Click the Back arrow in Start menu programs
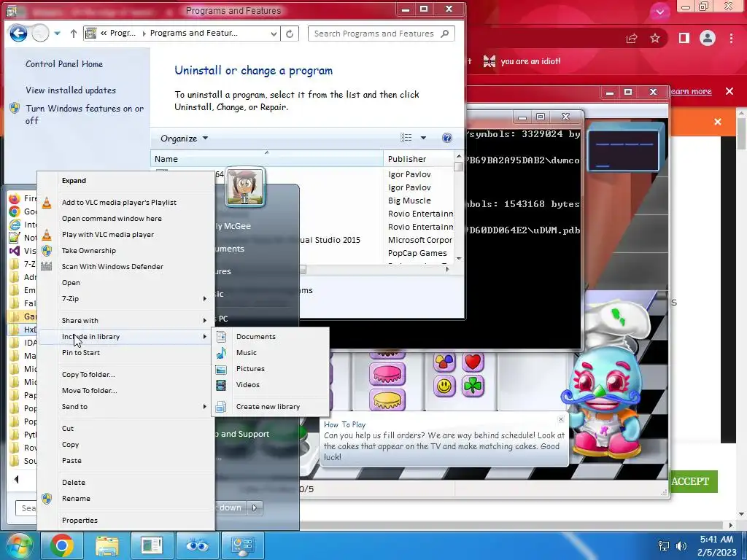The width and height of the screenshot is (747, 560). tap(17, 480)
